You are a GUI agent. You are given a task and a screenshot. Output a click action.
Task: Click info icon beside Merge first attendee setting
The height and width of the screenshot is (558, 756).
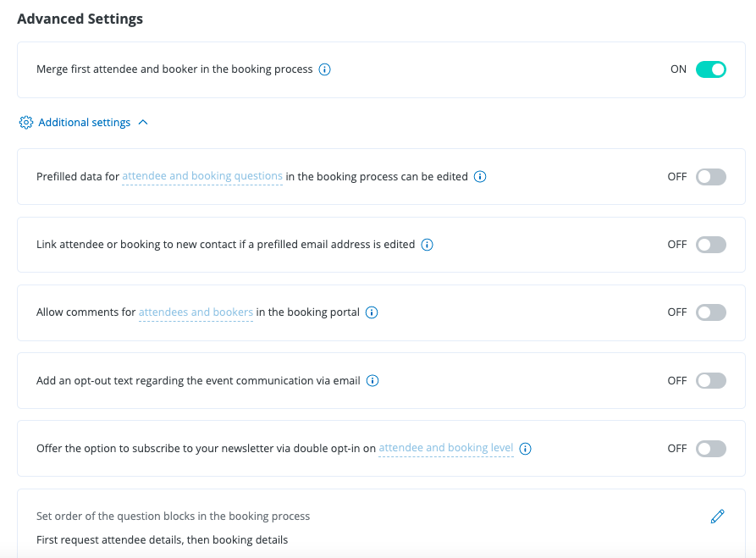pyautogui.click(x=324, y=69)
